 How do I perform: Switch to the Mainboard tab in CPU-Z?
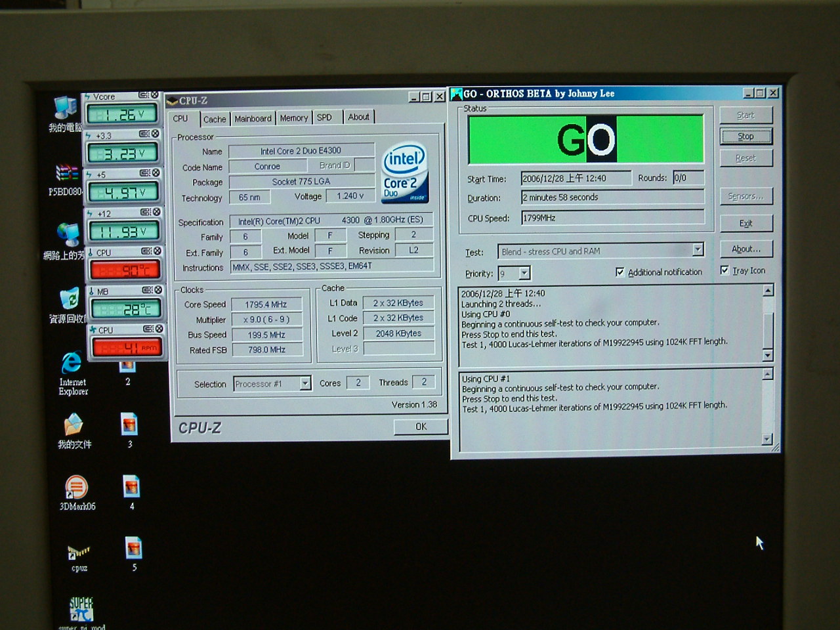tap(253, 119)
